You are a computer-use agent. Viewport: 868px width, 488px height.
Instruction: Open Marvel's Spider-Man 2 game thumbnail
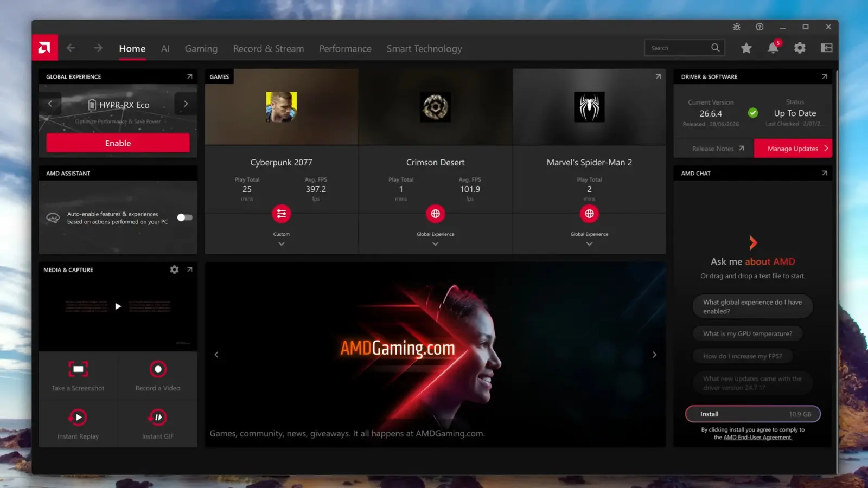click(589, 107)
